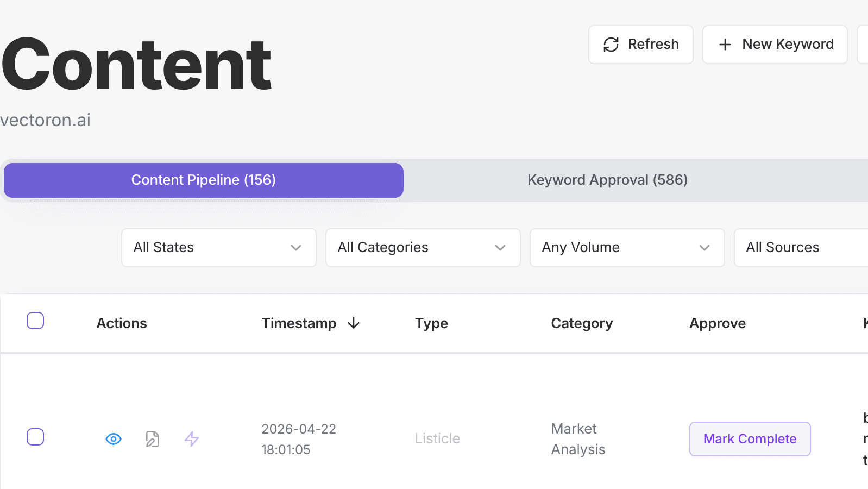This screenshot has height=489, width=868.
Task: Open the All Sources filter
Action: pos(801,248)
